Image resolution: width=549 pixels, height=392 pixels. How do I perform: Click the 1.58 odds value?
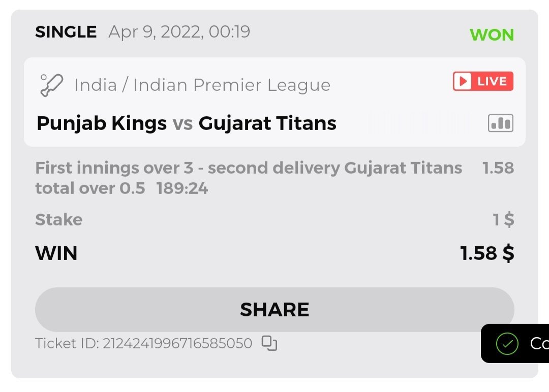point(498,168)
